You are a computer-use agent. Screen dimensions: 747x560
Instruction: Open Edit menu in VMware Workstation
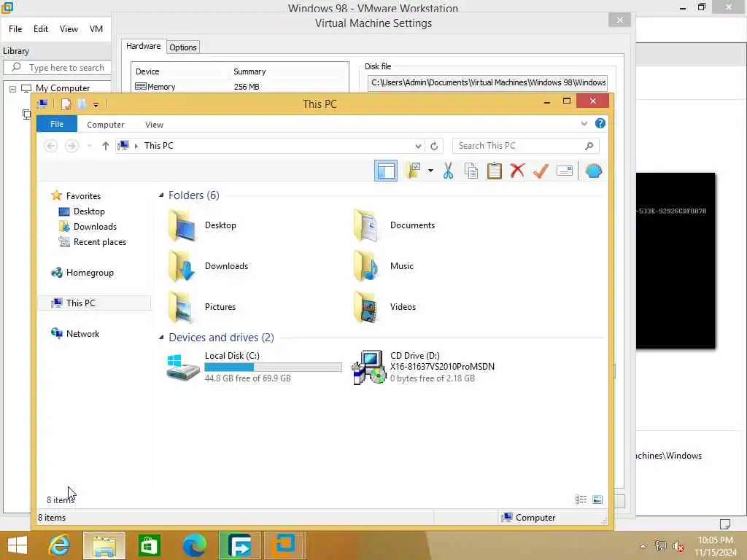[41, 29]
